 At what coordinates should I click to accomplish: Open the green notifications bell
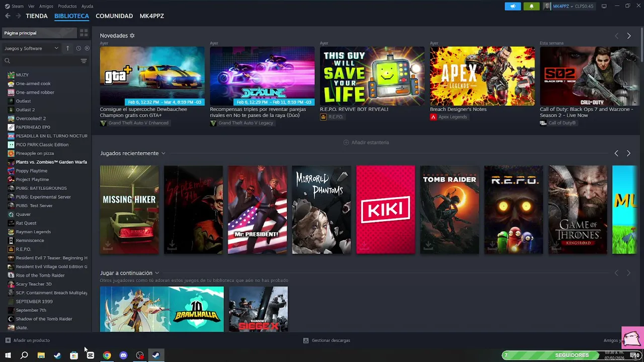(x=531, y=6)
